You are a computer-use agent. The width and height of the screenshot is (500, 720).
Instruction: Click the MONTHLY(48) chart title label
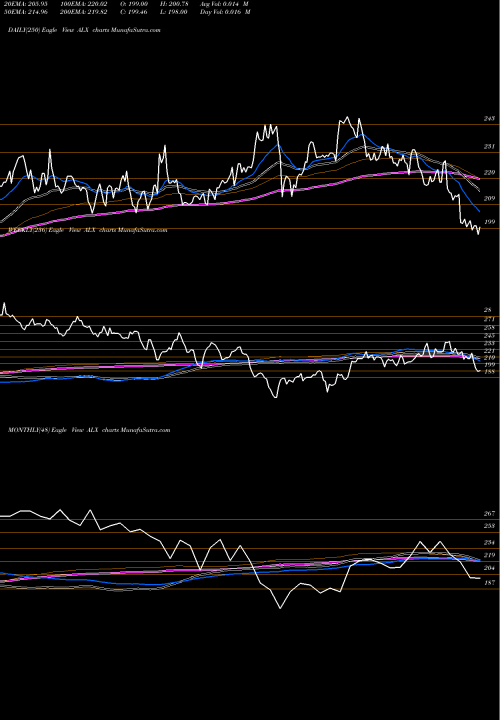(89, 430)
